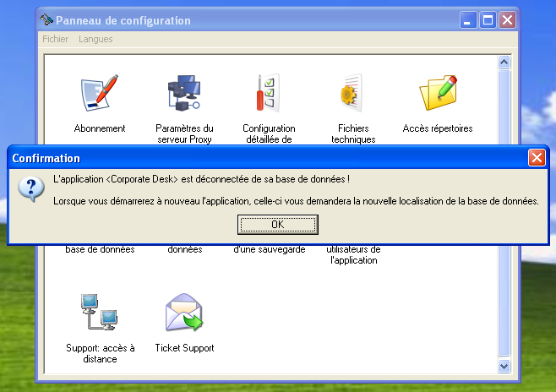Click the Confirmation dialog title text
Screen dimensions: 556x392
coord(46,158)
